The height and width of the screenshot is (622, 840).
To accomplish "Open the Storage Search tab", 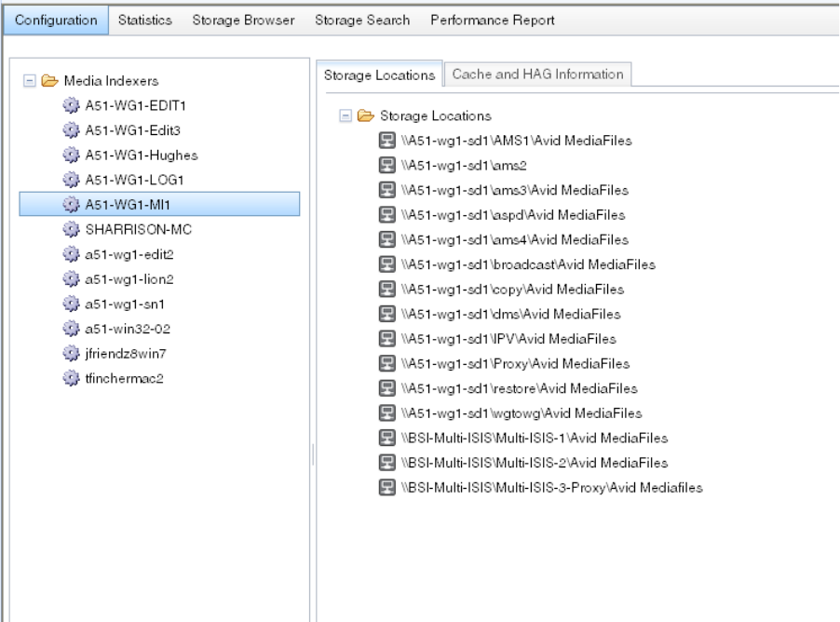I will point(362,20).
